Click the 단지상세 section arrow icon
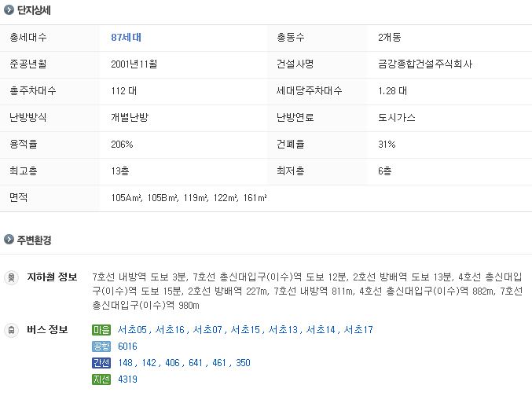 [x=9, y=10]
